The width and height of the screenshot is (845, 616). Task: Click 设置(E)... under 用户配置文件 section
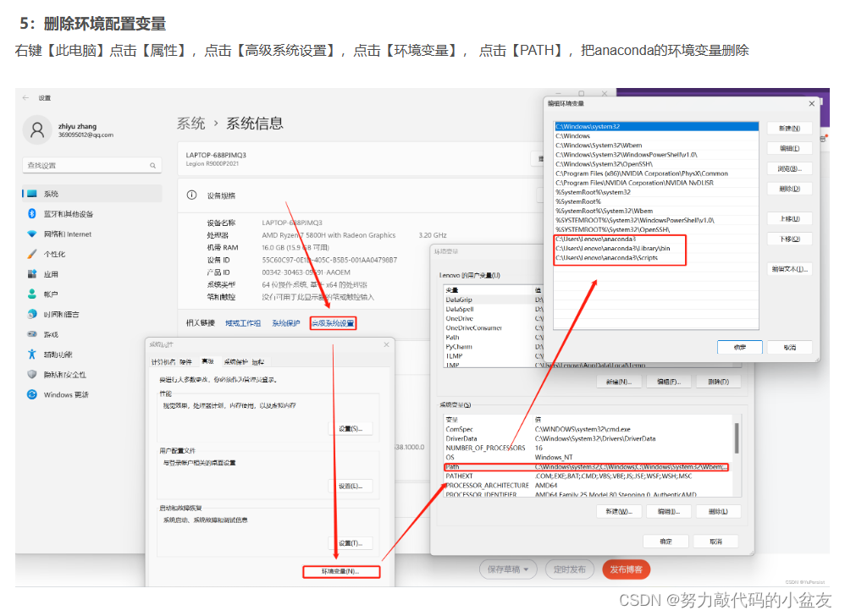click(351, 487)
